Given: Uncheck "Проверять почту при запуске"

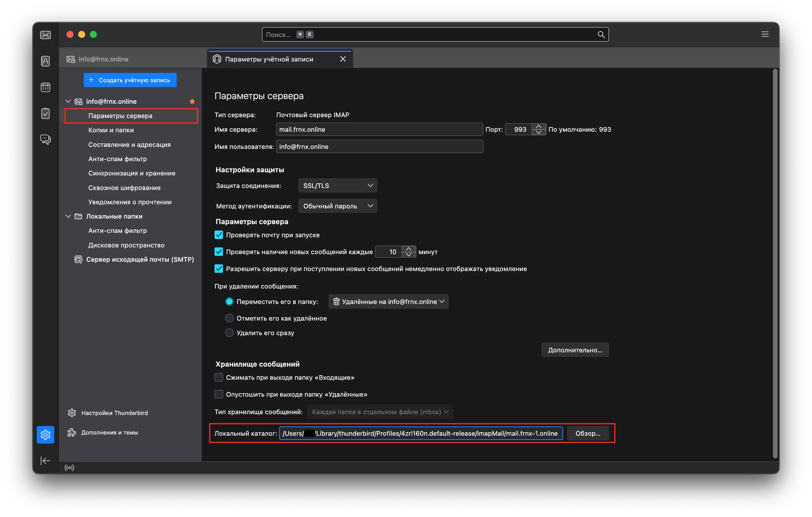Looking at the screenshot, I should point(219,235).
